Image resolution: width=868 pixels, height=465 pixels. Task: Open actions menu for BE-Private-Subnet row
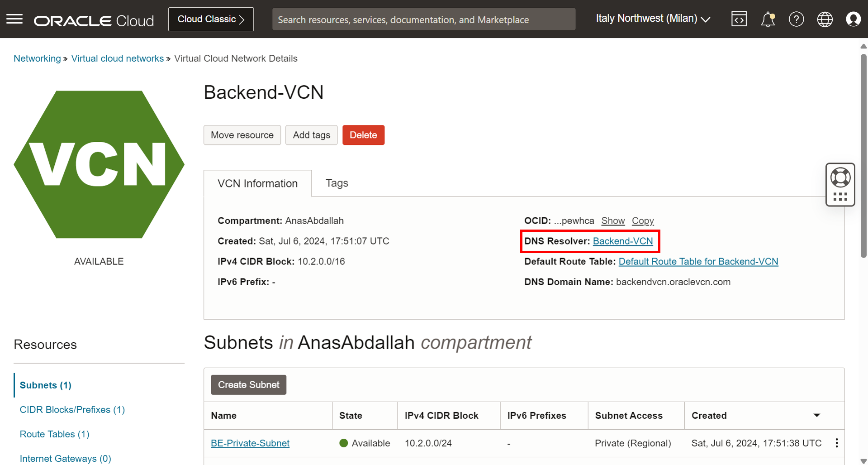pyautogui.click(x=836, y=443)
